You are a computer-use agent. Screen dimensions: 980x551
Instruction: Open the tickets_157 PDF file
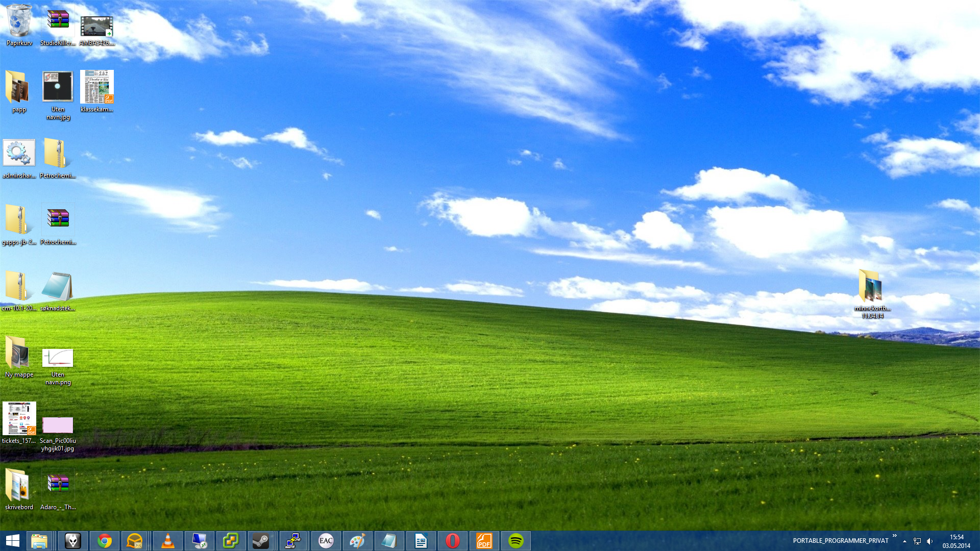[x=19, y=423]
